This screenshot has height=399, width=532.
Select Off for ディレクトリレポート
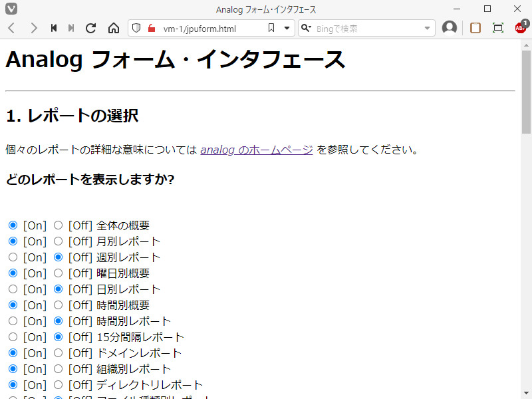pyautogui.click(x=59, y=385)
